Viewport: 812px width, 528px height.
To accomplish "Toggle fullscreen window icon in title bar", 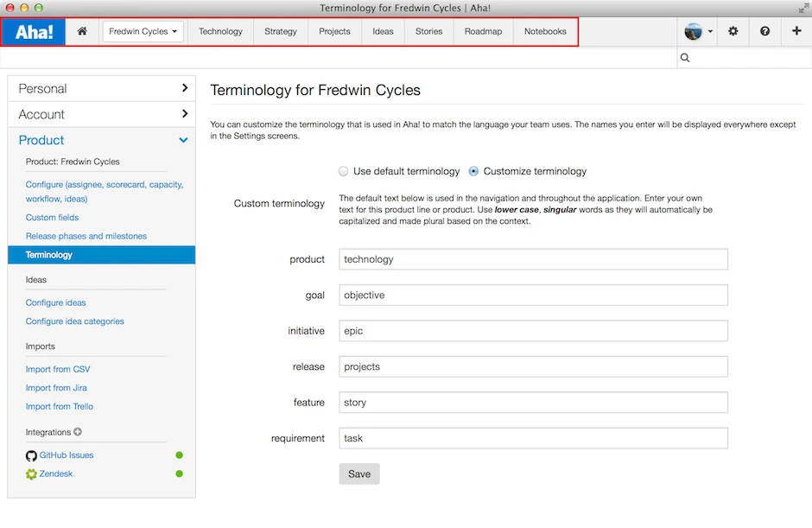I will (803, 8).
